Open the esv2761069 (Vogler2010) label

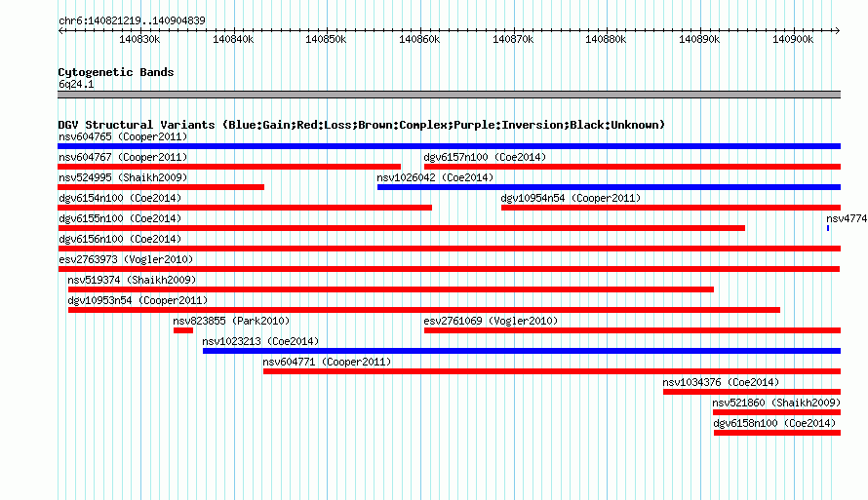point(491,321)
